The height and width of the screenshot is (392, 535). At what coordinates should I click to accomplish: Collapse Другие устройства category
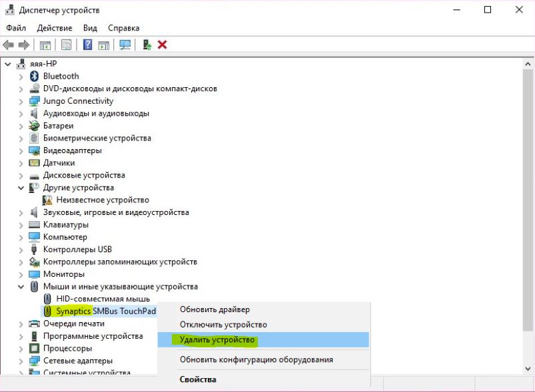coord(21,188)
